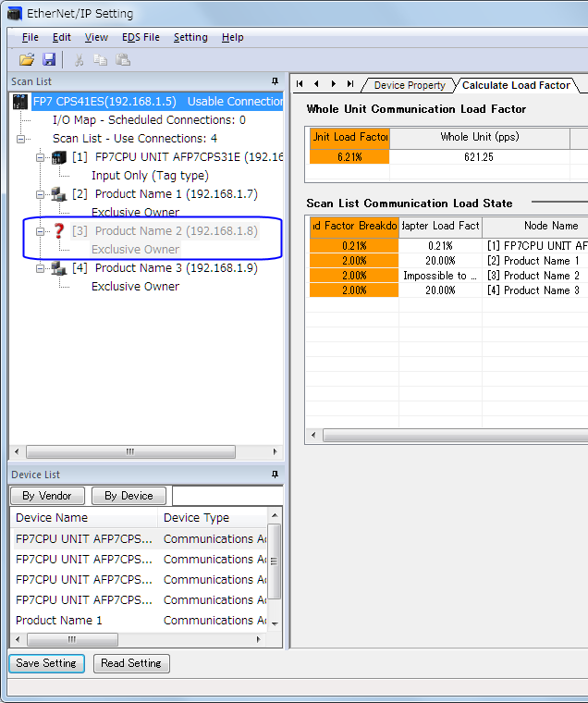588x703 pixels.
Task: Click the Device Type column header
Action: (x=213, y=518)
